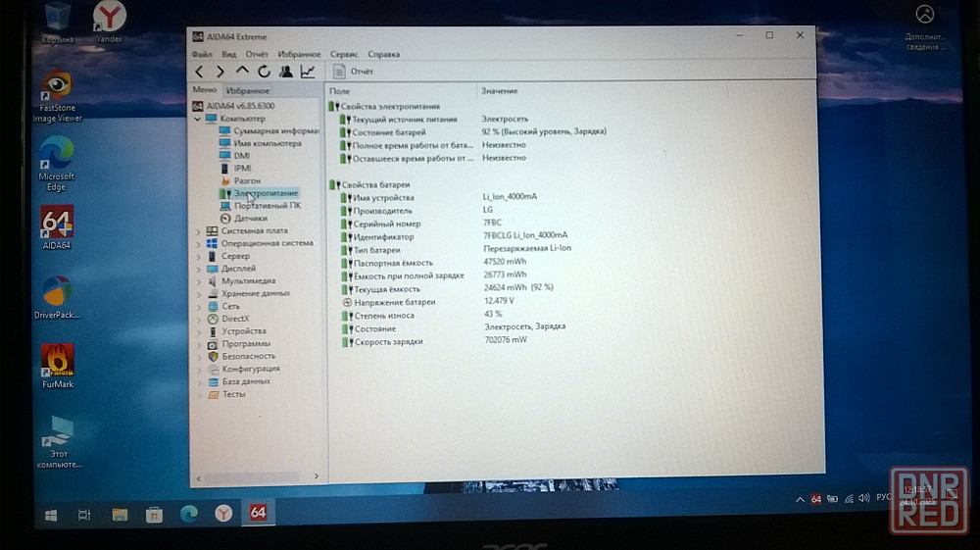
Task: Open Yandex browser from the taskbar
Action: [x=223, y=513]
